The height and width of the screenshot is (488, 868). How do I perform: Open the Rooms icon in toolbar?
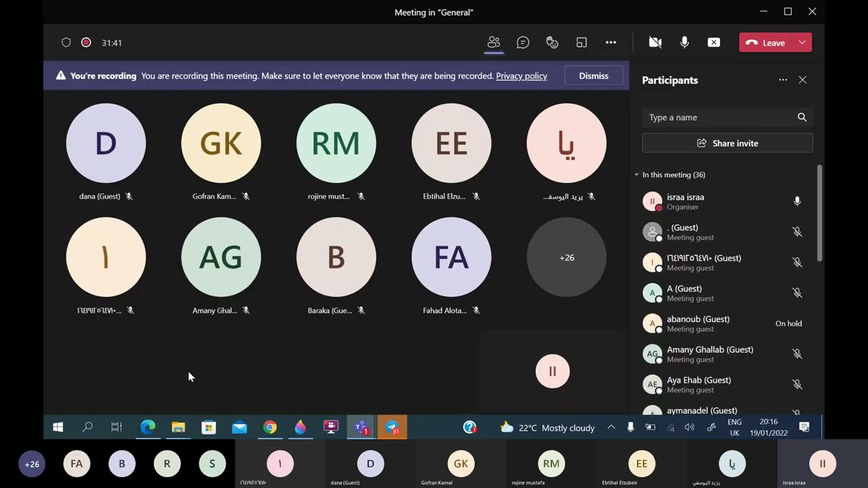pos(581,43)
